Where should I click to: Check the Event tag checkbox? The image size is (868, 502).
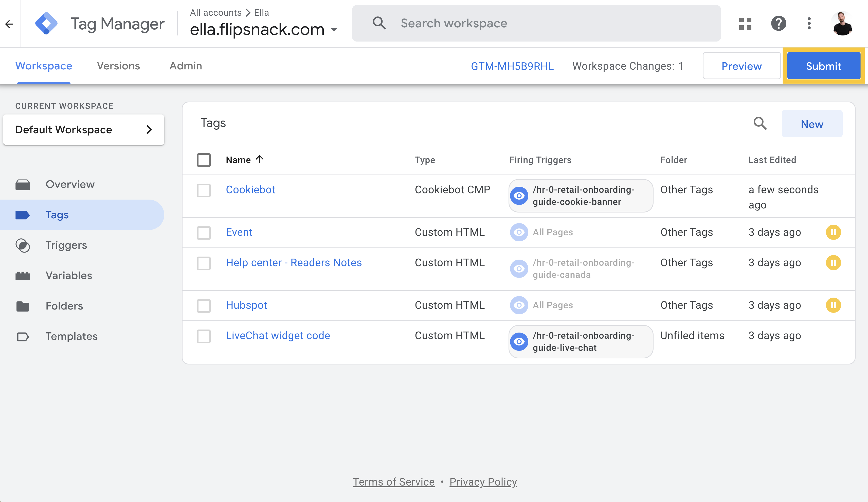(204, 233)
